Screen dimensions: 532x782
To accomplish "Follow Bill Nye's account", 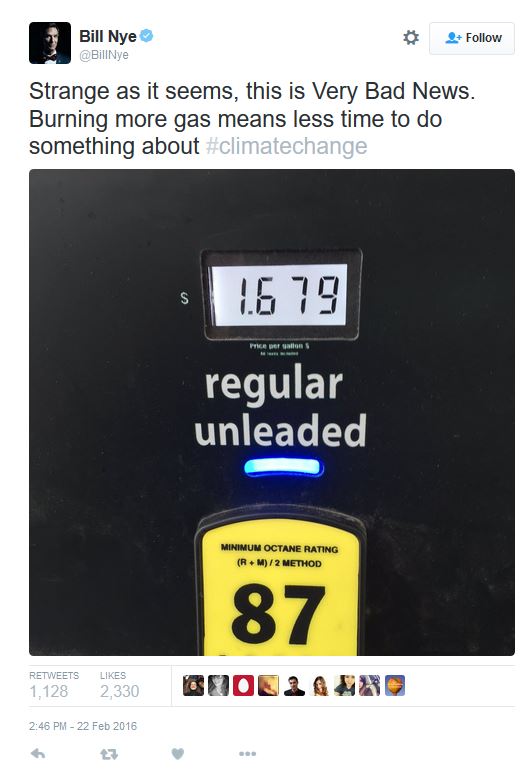I will pos(472,38).
